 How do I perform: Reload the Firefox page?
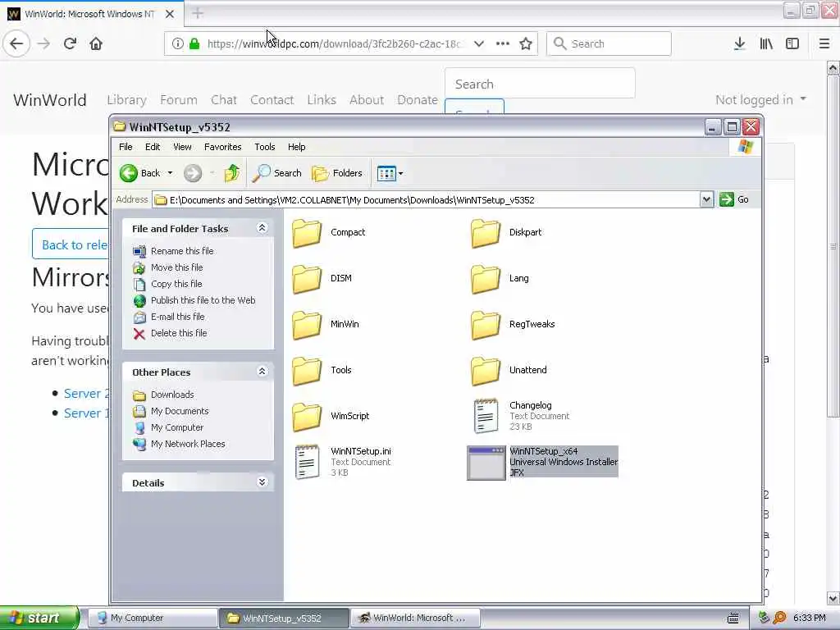(x=70, y=43)
